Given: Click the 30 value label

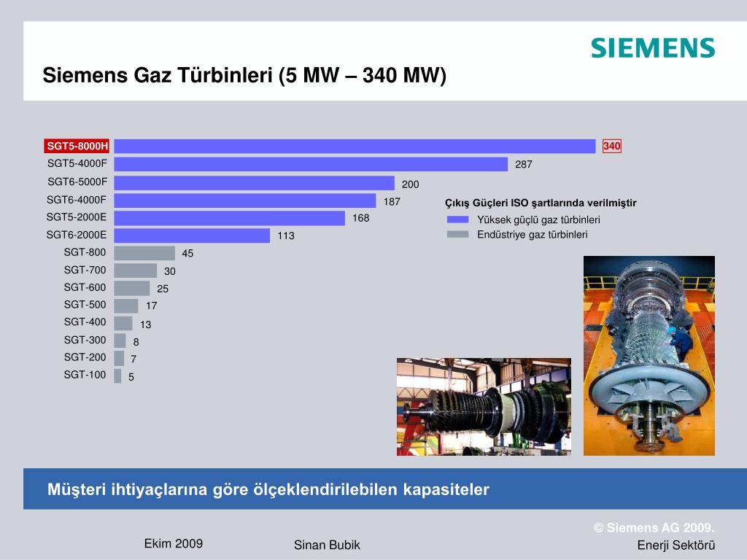Looking at the screenshot, I should click(169, 271).
